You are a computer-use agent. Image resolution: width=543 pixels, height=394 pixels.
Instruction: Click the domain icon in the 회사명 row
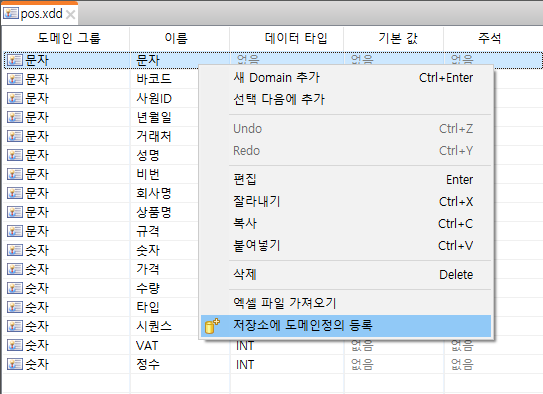(x=15, y=193)
